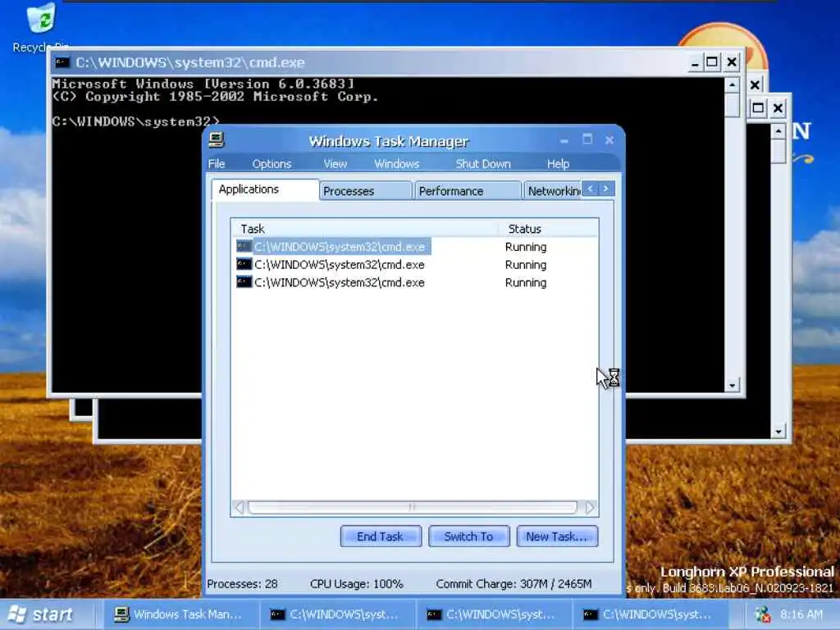Click rearmost cmd.exe scrollbar up arrow
The image size is (840, 630).
778,130
